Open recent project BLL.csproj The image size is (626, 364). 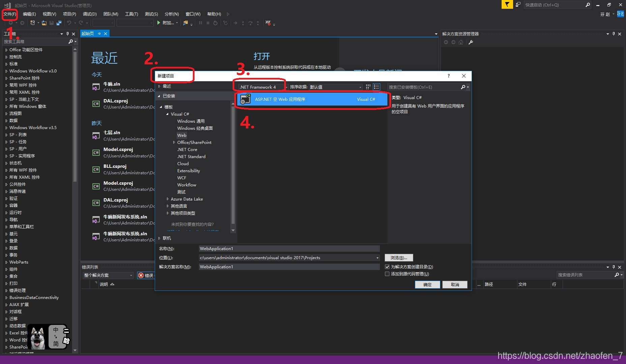pos(115,166)
